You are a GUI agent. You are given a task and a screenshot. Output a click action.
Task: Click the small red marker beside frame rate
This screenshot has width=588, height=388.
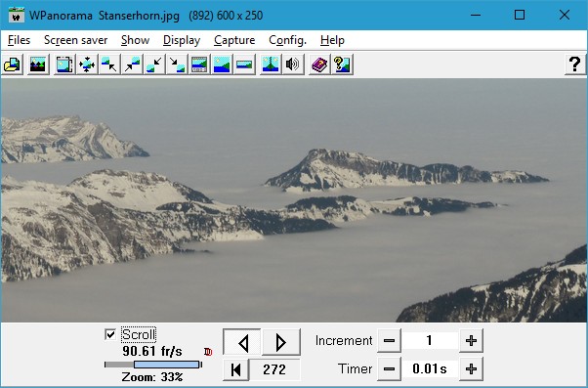click(208, 352)
